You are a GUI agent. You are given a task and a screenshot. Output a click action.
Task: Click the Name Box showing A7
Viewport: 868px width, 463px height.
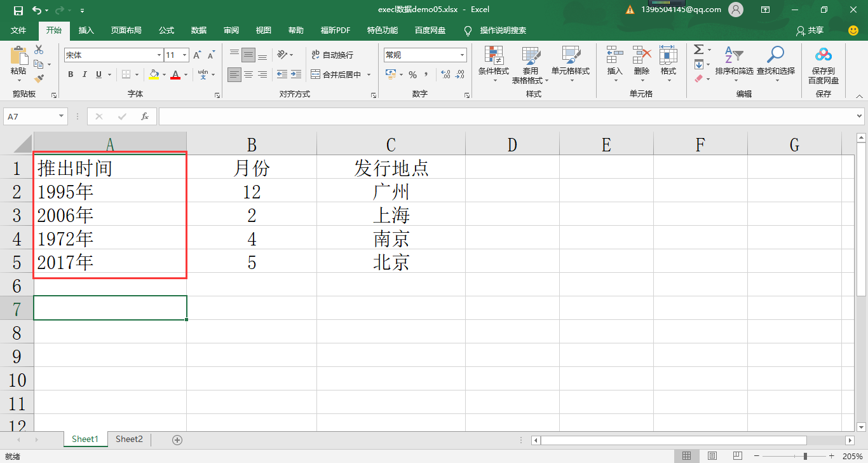click(36, 116)
